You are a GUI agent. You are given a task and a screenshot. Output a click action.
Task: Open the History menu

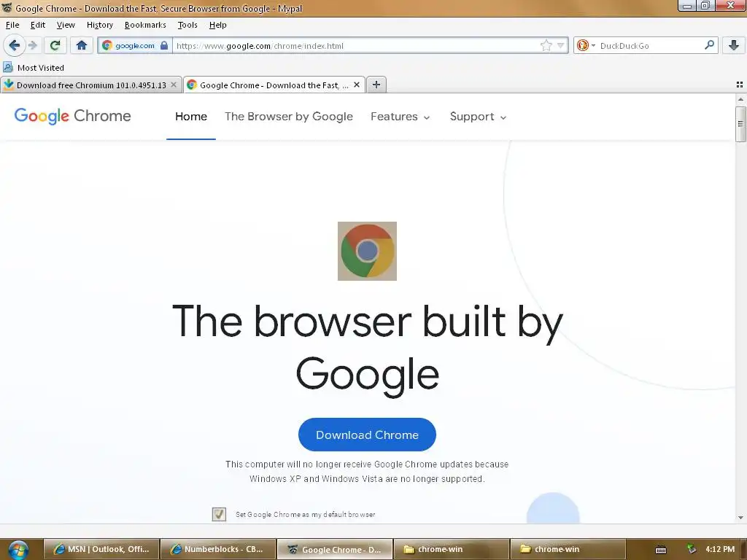click(x=99, y=25)
